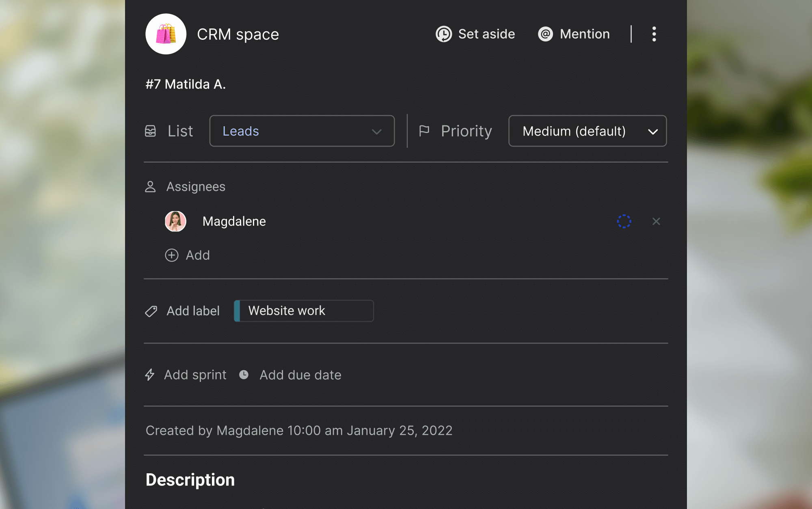Image resolution: width=812 pixels, height=509 pixels.
Task: Click the due date clock icon
Action: [x=244, y=375]
